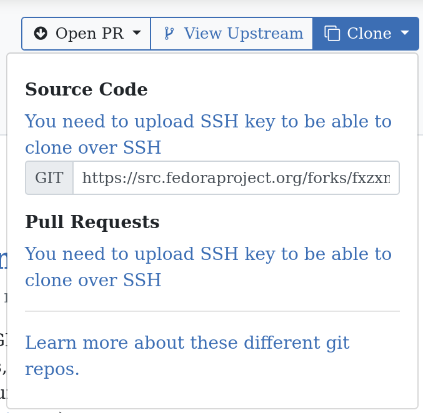
Task: Click the gray GIT label addon
Action: (49, 178)
